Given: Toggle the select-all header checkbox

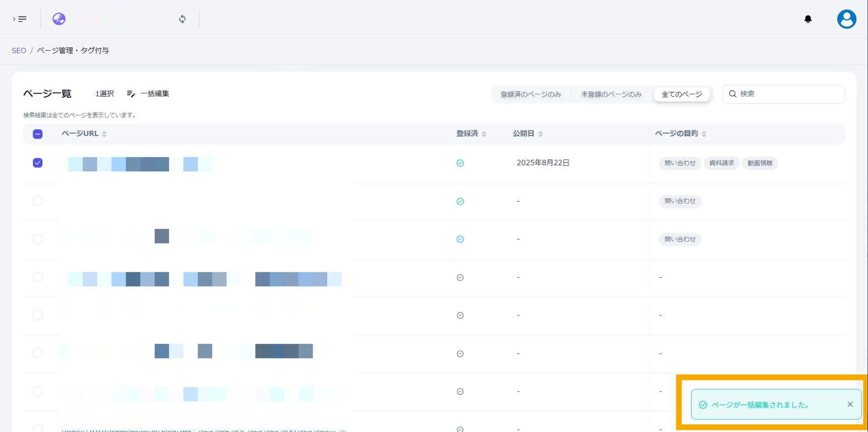Looking at the screenshot, I should pyautogui.click(x=38, y=134).
